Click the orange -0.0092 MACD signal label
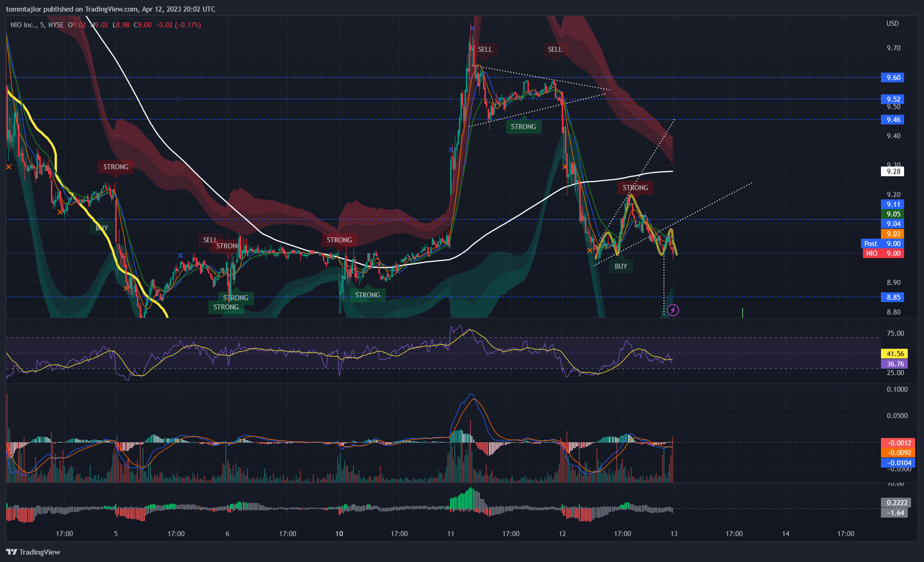Screen dimensions: 924x562 point(898,452)
